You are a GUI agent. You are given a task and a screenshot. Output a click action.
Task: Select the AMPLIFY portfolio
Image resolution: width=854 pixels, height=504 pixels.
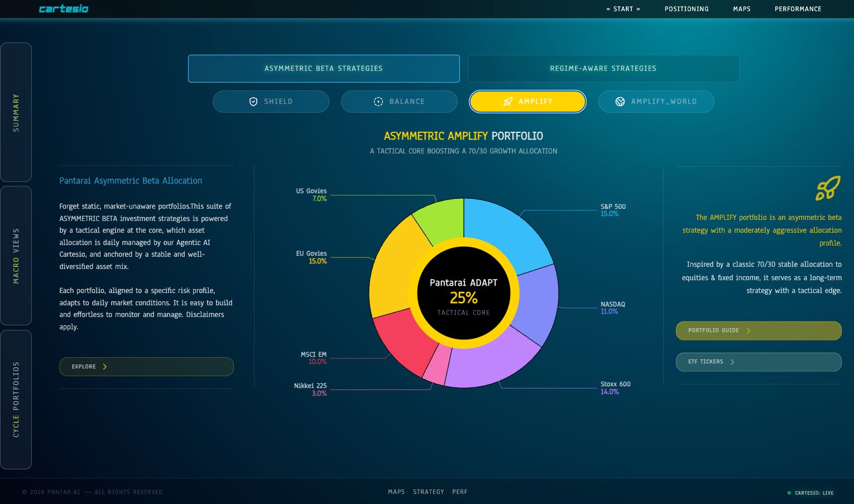pyautogui.click(x=527, y=102)
